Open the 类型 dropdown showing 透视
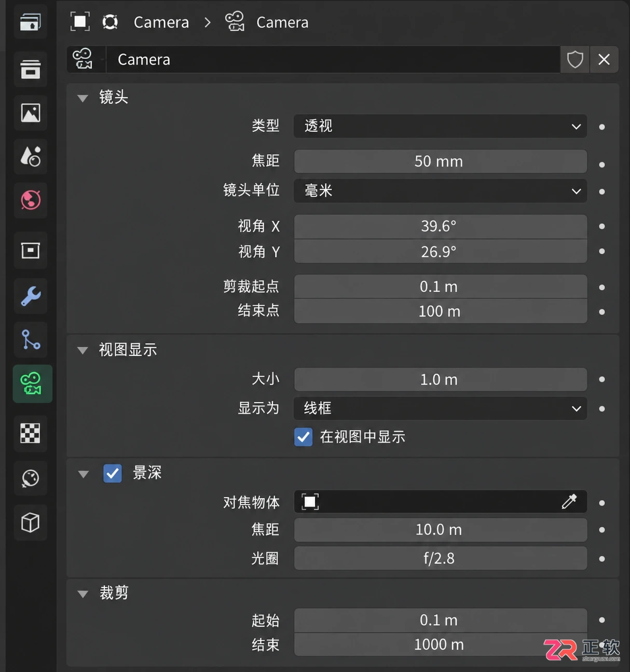 tap(441, 126)
